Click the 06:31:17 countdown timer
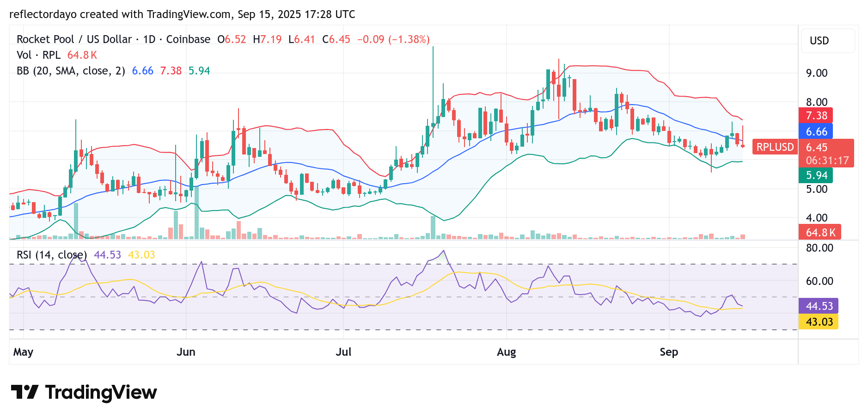The height and width of the screenshot is (420, 868). click(827, 161)
